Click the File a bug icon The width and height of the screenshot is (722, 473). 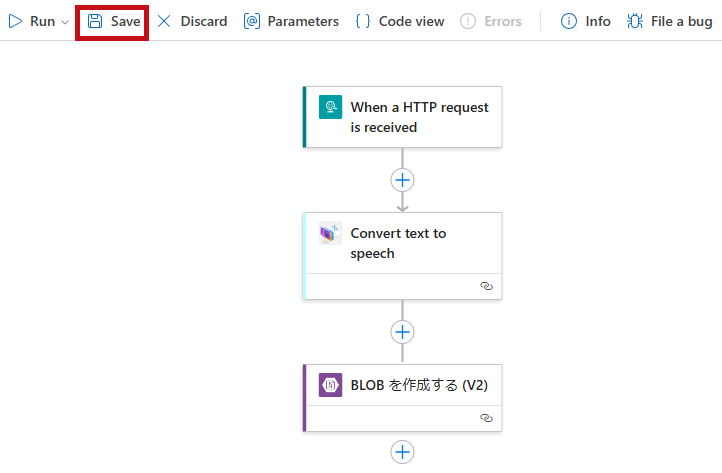point(635,21)
